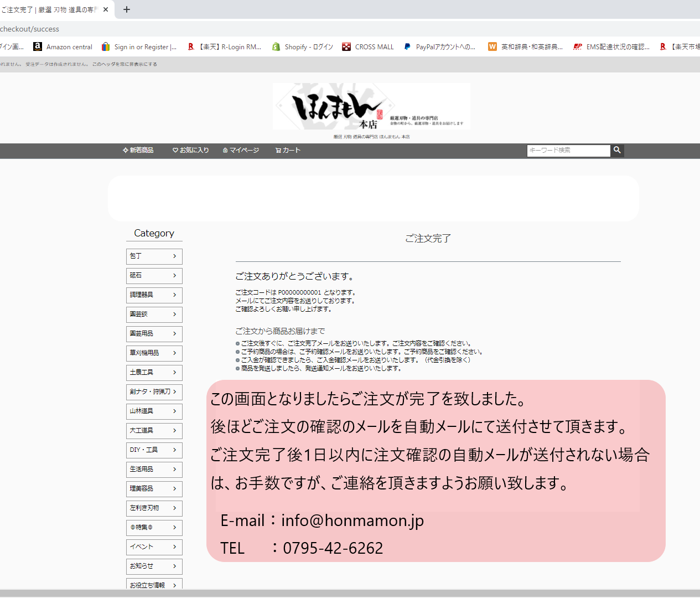Select 新着商品 in the navigation bar
Screen dimensions: 700x598
point(139,150)
